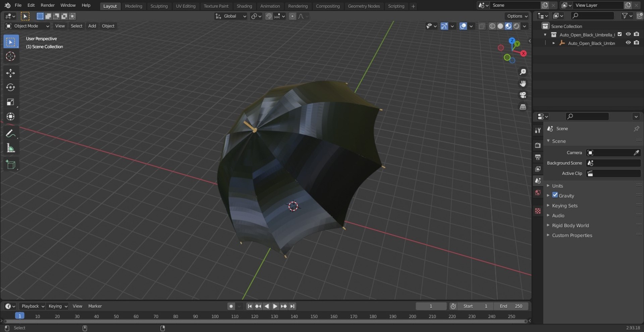Select the Annotate tool
This screenshot has height=332, width=644.
11,133
